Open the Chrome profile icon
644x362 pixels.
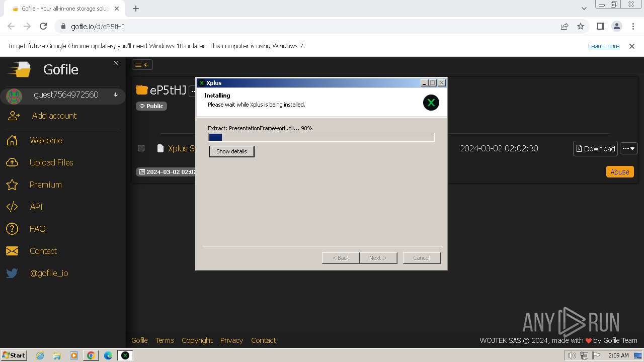coord(616,26)
